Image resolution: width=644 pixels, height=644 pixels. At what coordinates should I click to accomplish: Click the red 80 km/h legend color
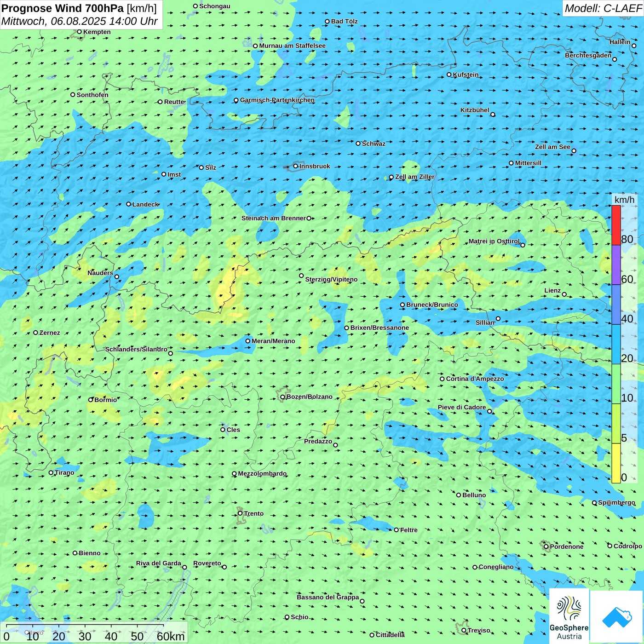click(x=616, y=225)
